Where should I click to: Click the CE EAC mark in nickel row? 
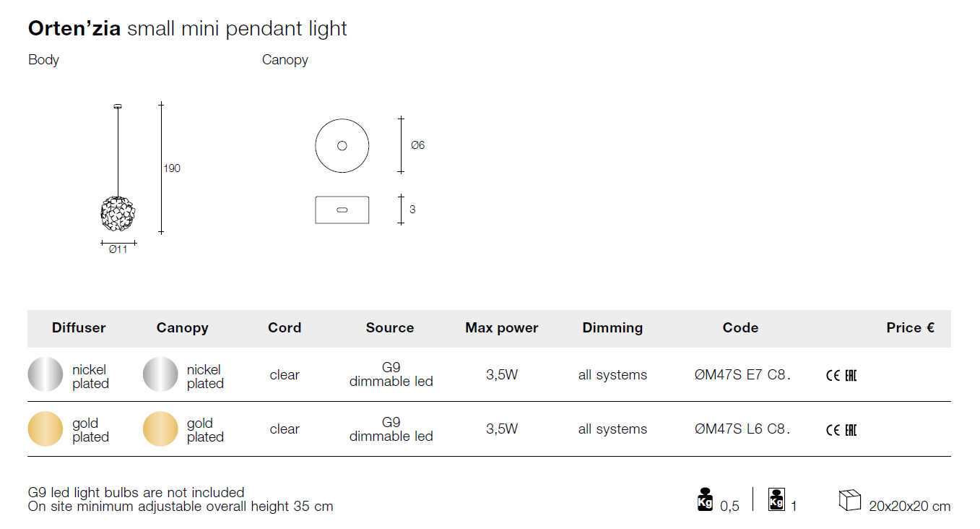pos(841,376)
